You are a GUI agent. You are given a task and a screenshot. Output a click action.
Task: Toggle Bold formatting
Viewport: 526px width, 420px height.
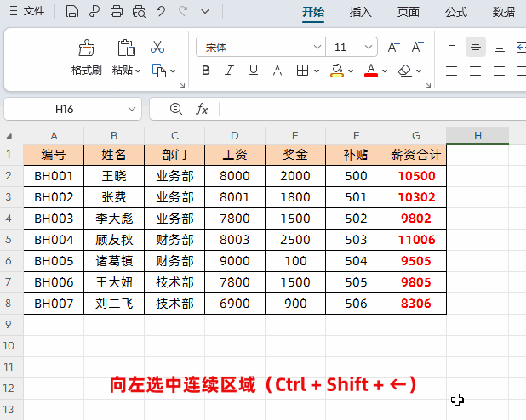[206, 71]
